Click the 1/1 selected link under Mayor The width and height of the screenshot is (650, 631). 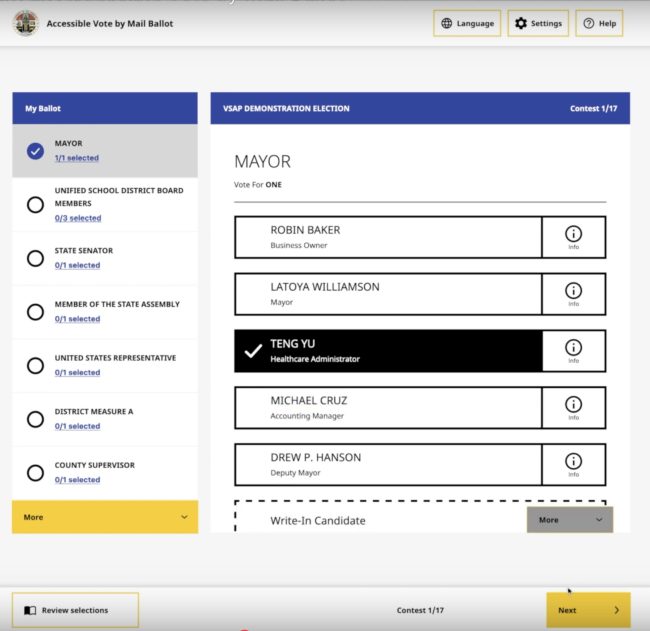(x=77, y=158)
